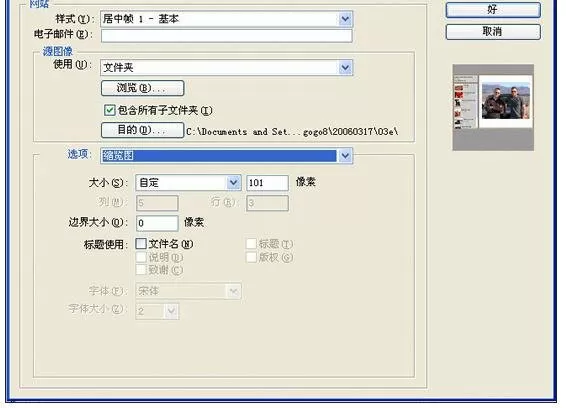
Task: Uncheck 包含所有子文件夹 checkbox
Action: (109, 110)
